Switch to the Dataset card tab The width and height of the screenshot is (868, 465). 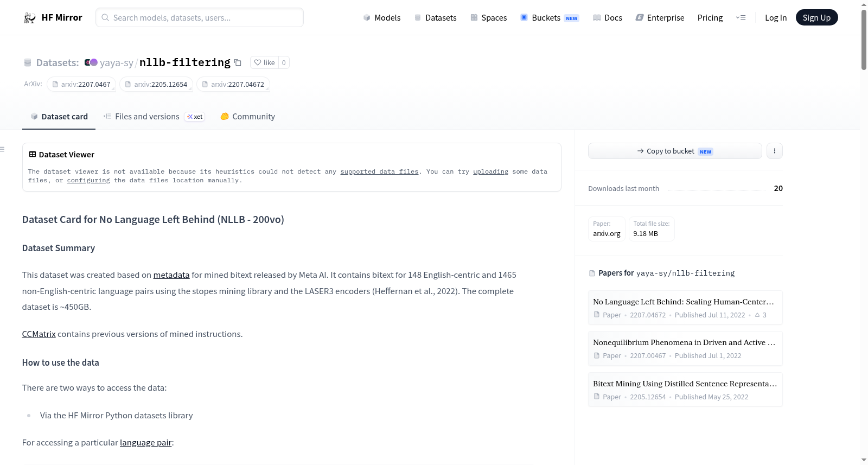click(x=59, y=117)
